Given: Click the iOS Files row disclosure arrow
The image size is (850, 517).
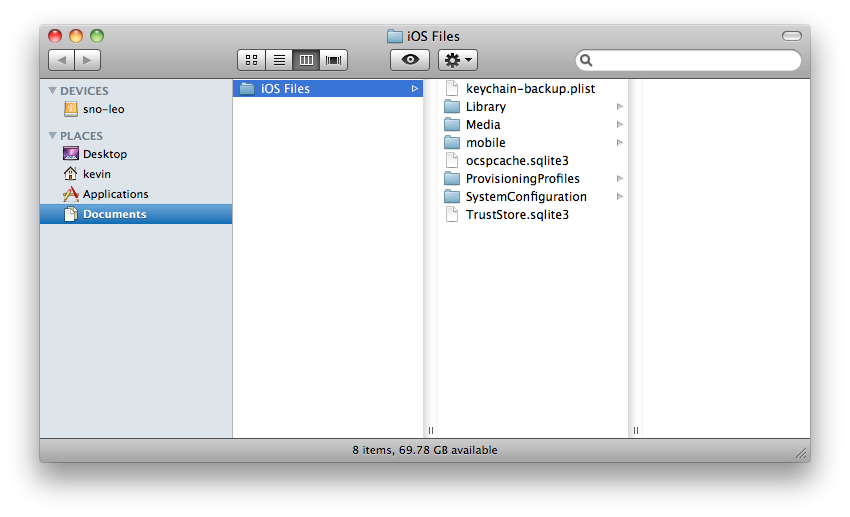Looking at the screenshot, I should [x=415, y=88].
